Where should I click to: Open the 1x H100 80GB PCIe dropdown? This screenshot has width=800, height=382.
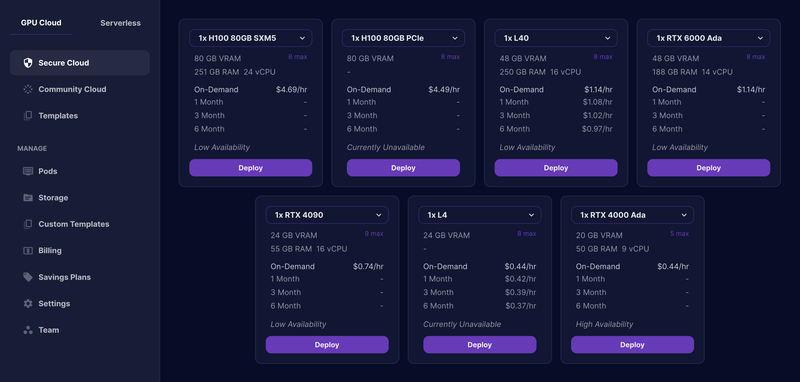[x=403, y=38]
